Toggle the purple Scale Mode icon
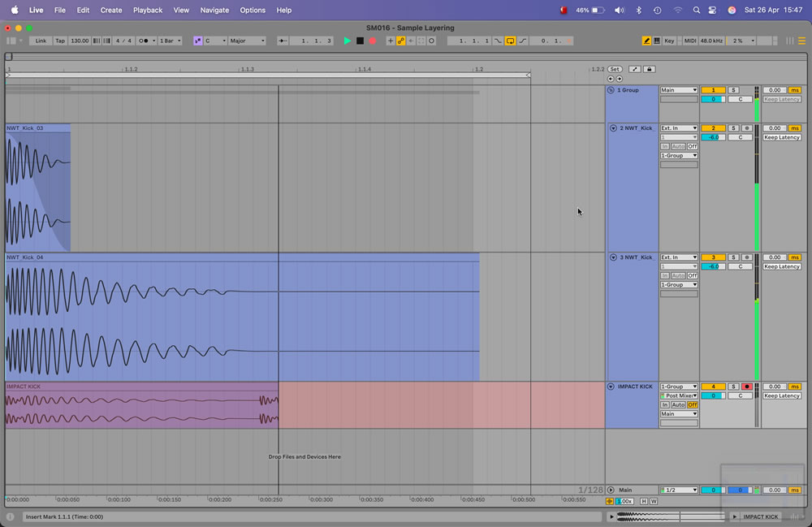Screen dimensions: 812x527 [x=198, y=41]
